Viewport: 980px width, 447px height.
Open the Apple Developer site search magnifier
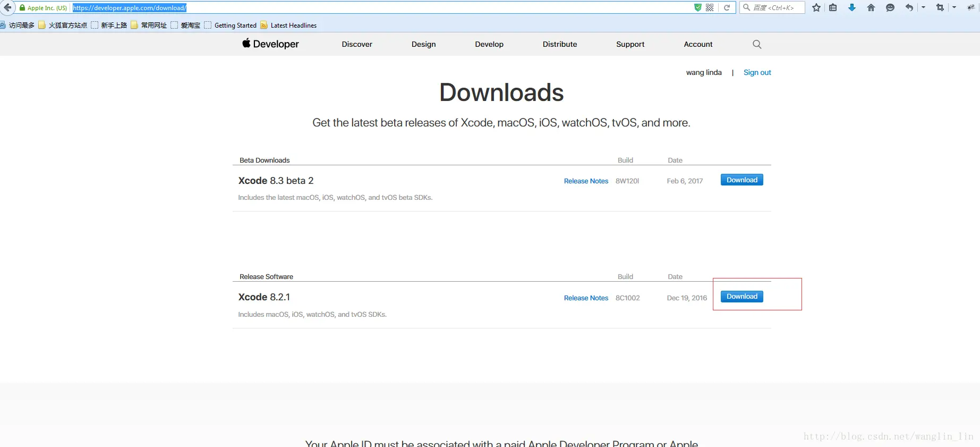click(x=757, y=44)
